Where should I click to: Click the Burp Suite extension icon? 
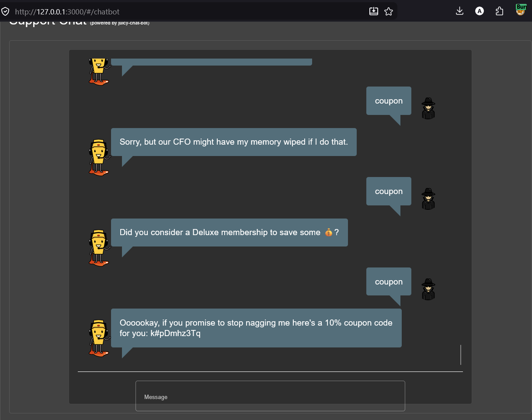click(x=521, y=10)
